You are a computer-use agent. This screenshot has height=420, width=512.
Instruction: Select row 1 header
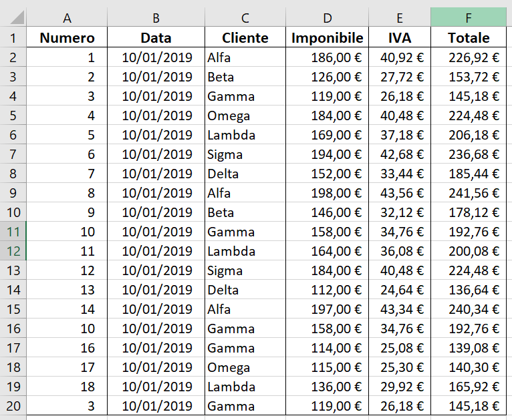(13, 38)
